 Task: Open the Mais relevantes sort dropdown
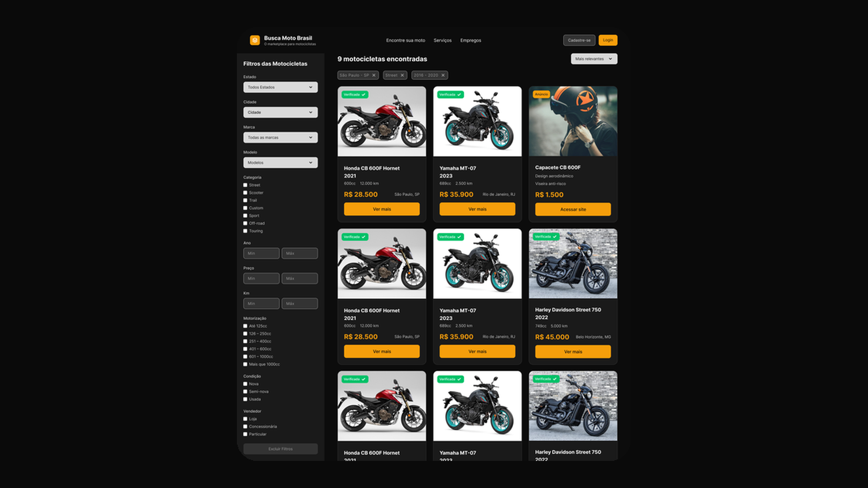594,59
